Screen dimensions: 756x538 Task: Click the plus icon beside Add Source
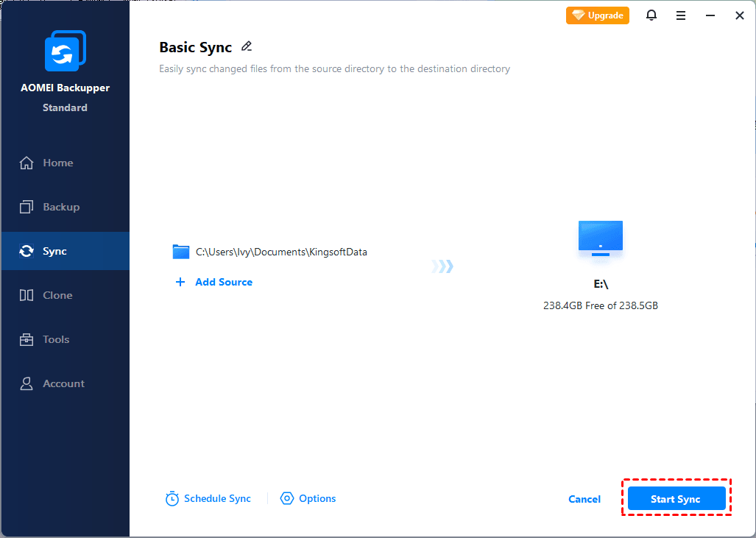click(180, 282)
